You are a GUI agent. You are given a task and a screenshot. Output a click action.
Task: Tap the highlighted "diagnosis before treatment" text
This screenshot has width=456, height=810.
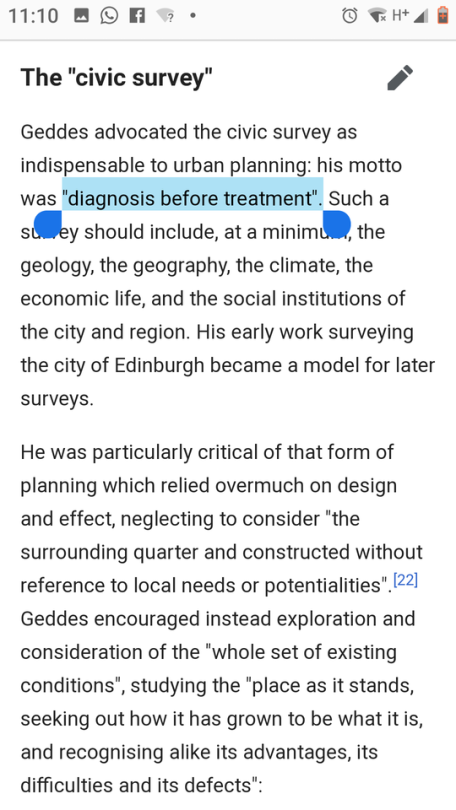192,199
